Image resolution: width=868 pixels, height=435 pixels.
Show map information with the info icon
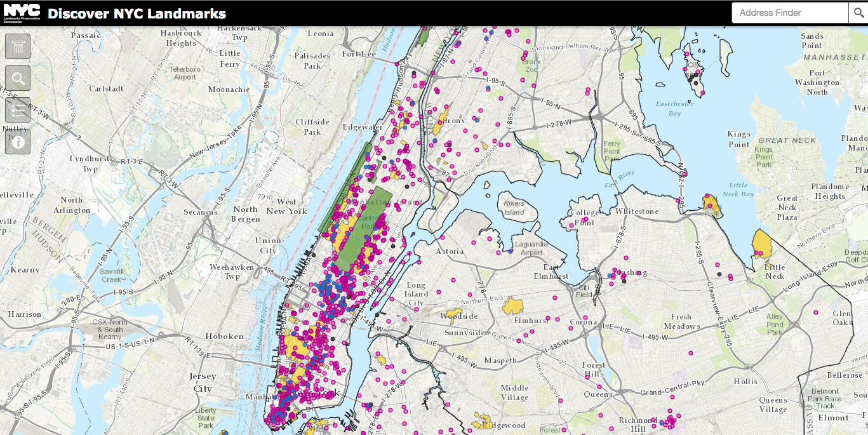point(17,141)
